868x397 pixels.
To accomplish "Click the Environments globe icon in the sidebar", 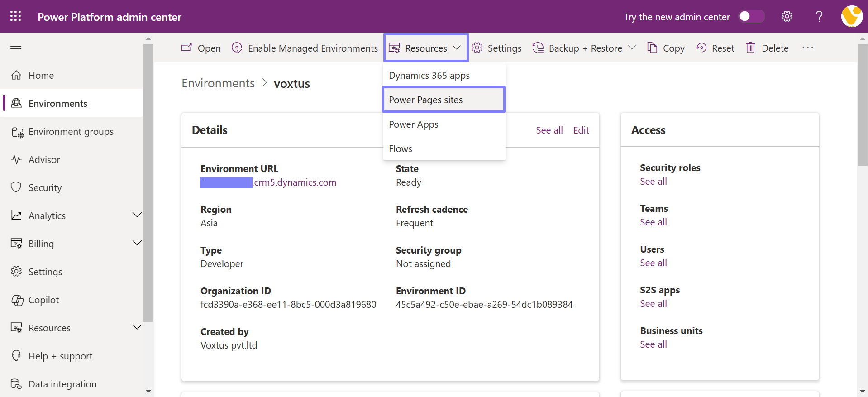I will point(16,103).
